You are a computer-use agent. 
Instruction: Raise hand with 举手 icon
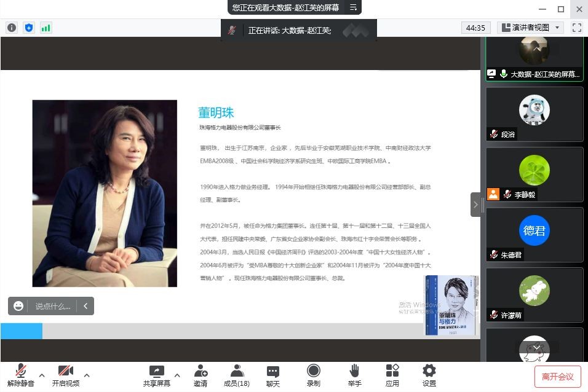click(x=354, y=375)
